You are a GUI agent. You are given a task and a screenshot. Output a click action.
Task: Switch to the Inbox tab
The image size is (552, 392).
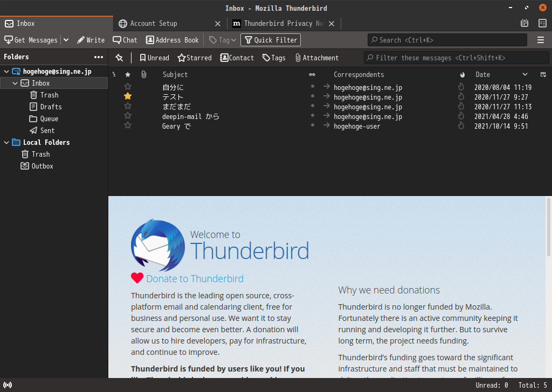point(56,24)
